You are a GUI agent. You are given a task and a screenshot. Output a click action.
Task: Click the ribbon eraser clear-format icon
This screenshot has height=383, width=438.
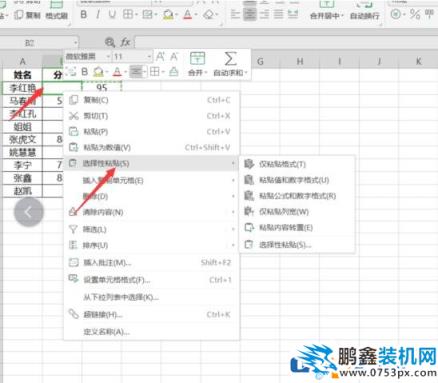(x=209, y=15)
